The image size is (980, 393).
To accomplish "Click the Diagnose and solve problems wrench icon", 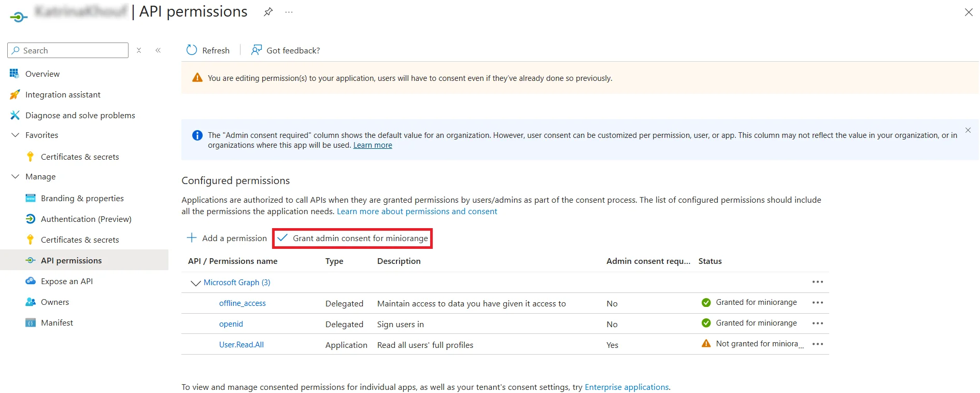I will coord(15,115).
